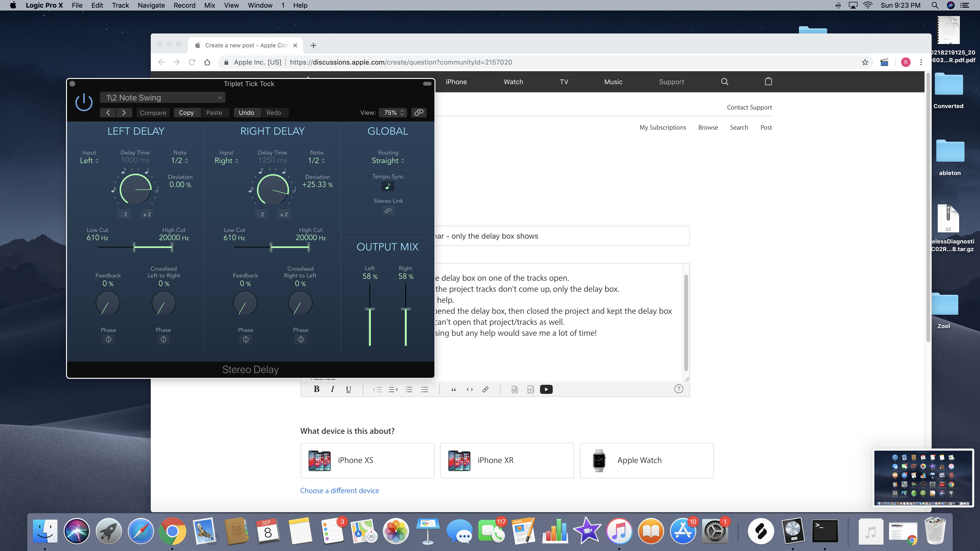
Task: Select the iPhone XR device card
Action: [507, 460]
